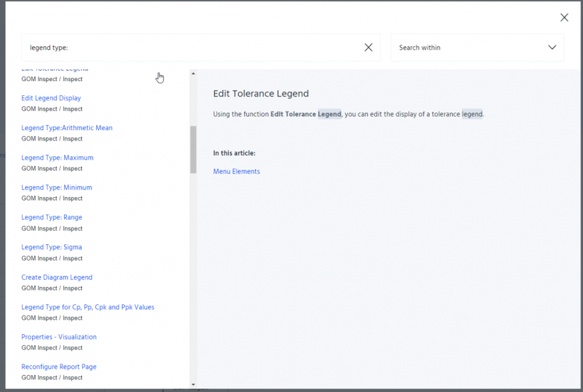The width and height of the screenshot is (583, 392).
Task: Select the Legend Type: Maximum result
Action: pos(57,157)
